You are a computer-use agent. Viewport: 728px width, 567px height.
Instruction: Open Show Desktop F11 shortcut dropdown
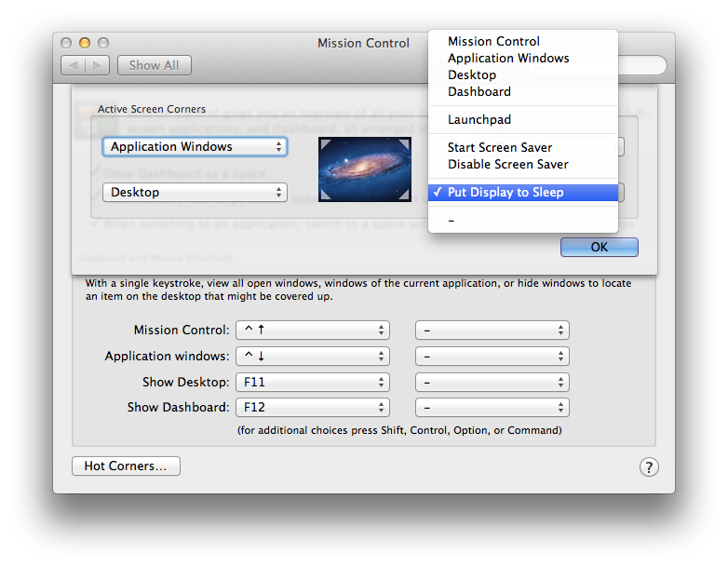tap(313, 382)
